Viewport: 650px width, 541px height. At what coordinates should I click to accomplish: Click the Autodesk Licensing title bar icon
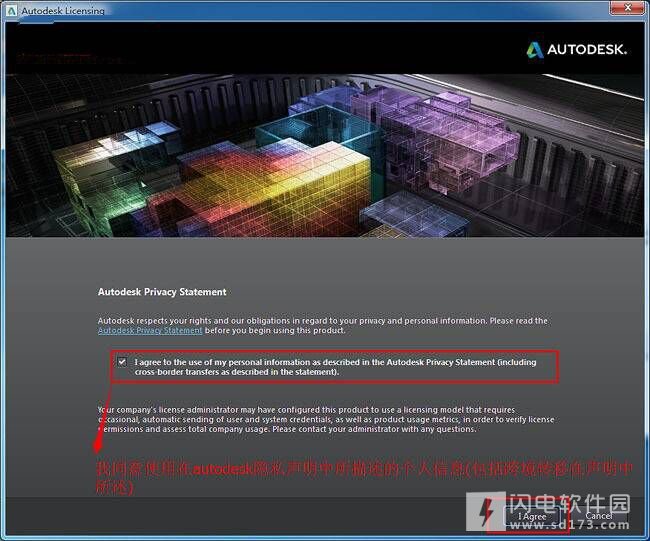pyautogui.click(x=11, y=11)
